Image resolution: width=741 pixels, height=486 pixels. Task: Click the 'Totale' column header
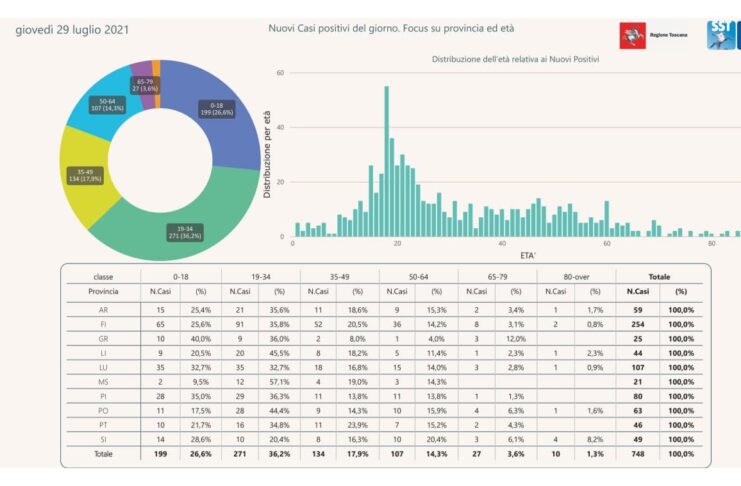click(x=659, y=277)
